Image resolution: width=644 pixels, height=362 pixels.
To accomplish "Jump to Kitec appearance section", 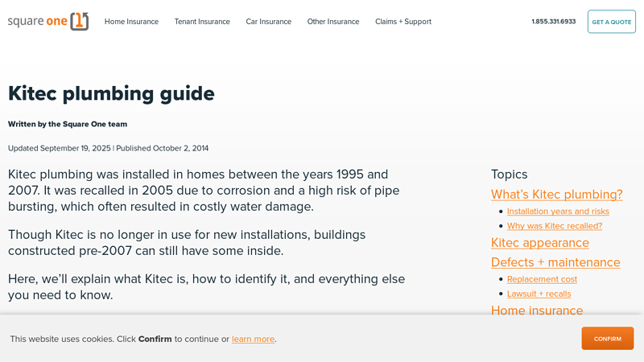I will pos(540,243).
